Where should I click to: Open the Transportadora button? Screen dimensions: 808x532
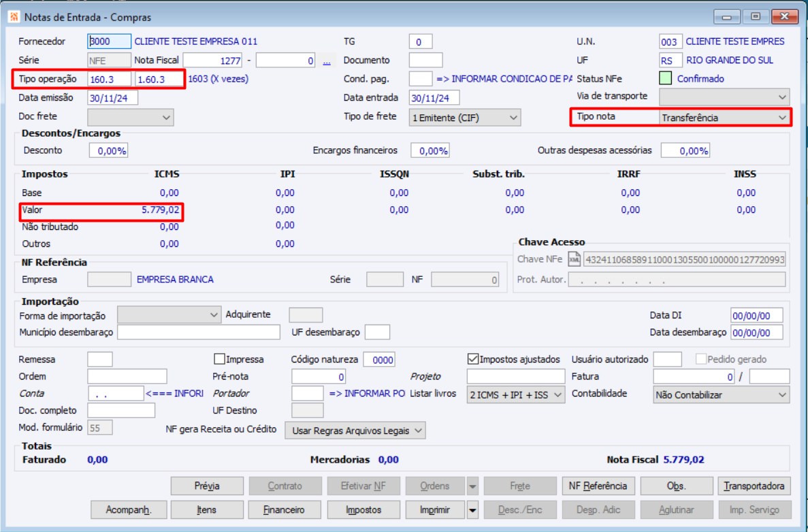[x=754, y=486]
